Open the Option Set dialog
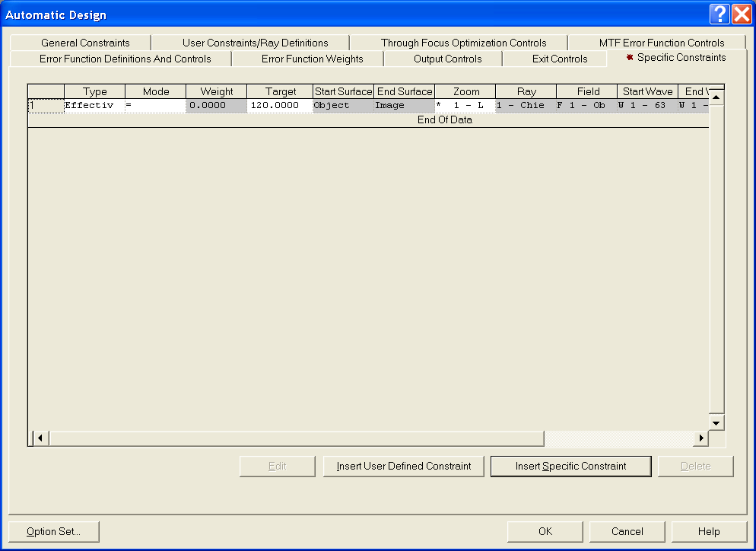The width and height of the screenshot is (756, 551). (53, 531)
